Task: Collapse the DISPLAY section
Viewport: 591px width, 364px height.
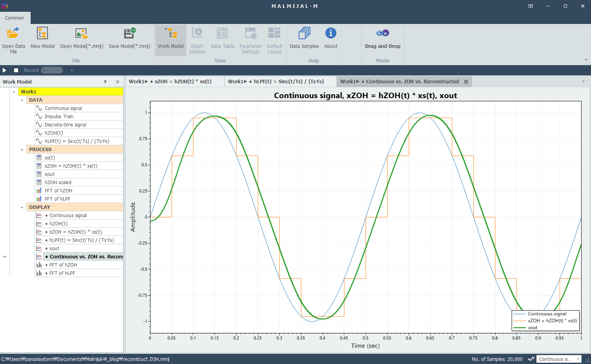Action: point(22,207)
